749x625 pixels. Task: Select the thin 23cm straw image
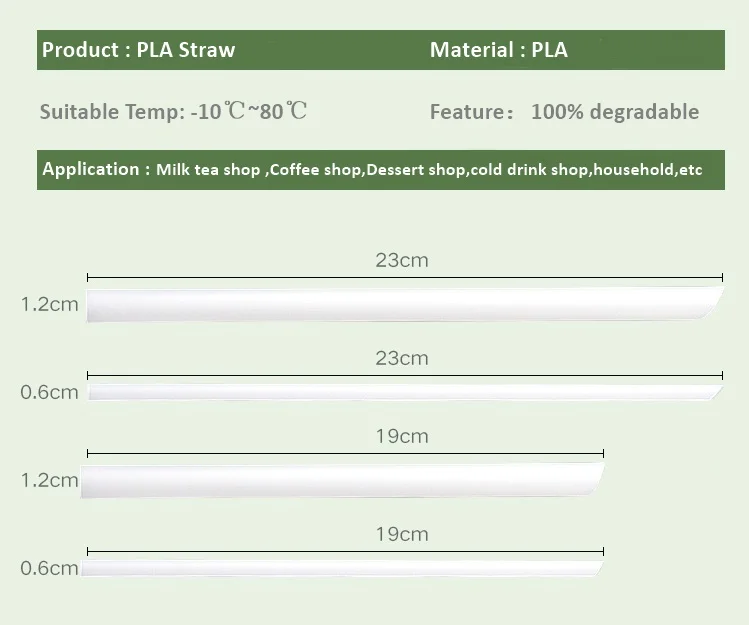[x=400, y=392]
